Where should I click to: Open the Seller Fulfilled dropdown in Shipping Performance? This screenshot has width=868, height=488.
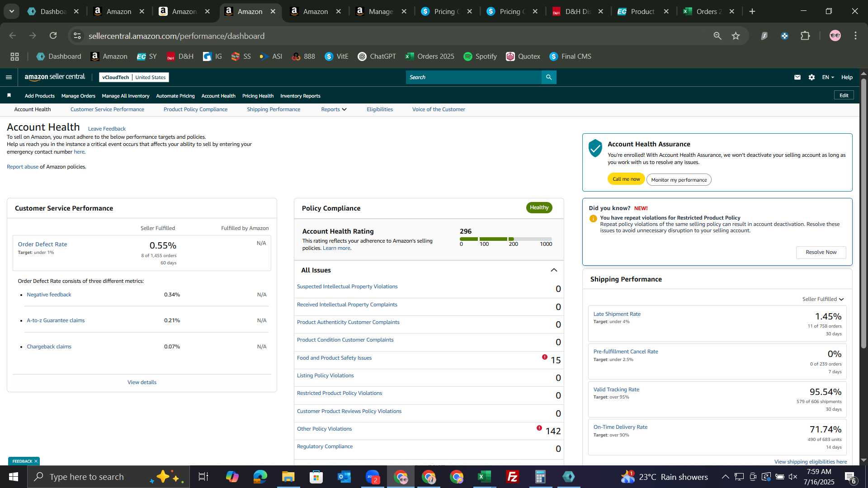click(x=823, y=299)
